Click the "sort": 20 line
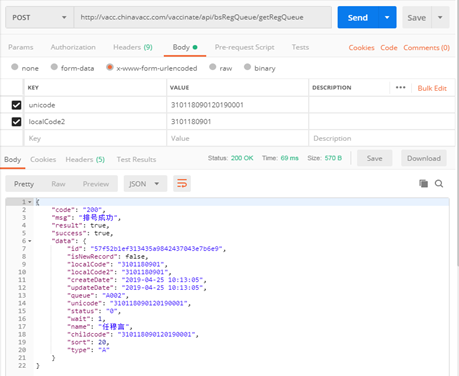The image size is (459, 376). pos(88,342)
